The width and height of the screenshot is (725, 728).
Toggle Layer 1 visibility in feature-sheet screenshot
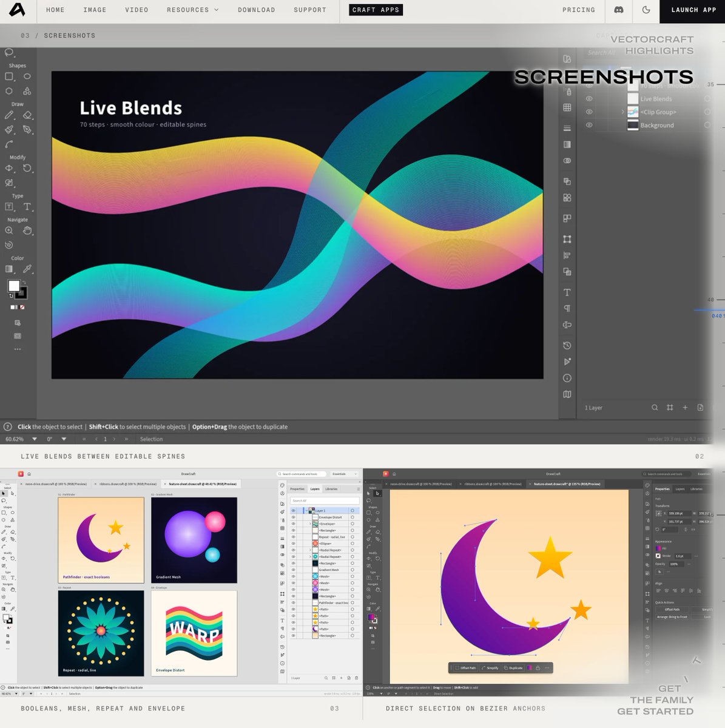pos(294,511)
